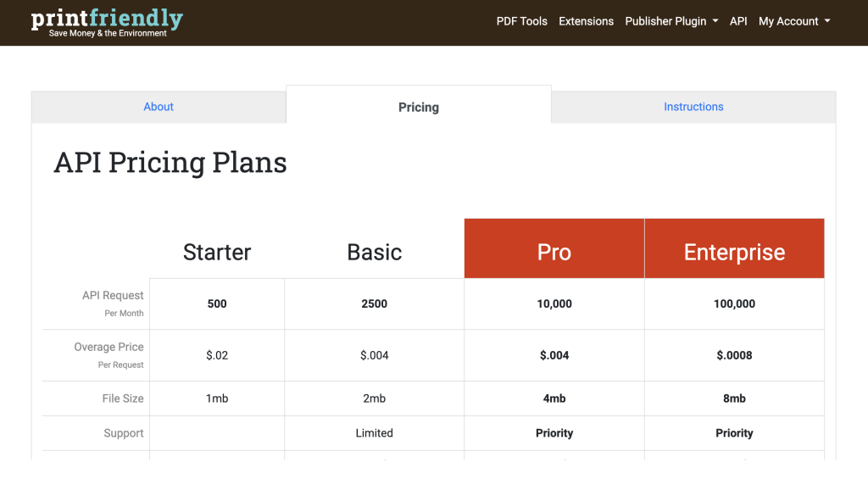This screenshot has width=868, height=479.
Task: Click the Basic plan heading
Action: 374,252
